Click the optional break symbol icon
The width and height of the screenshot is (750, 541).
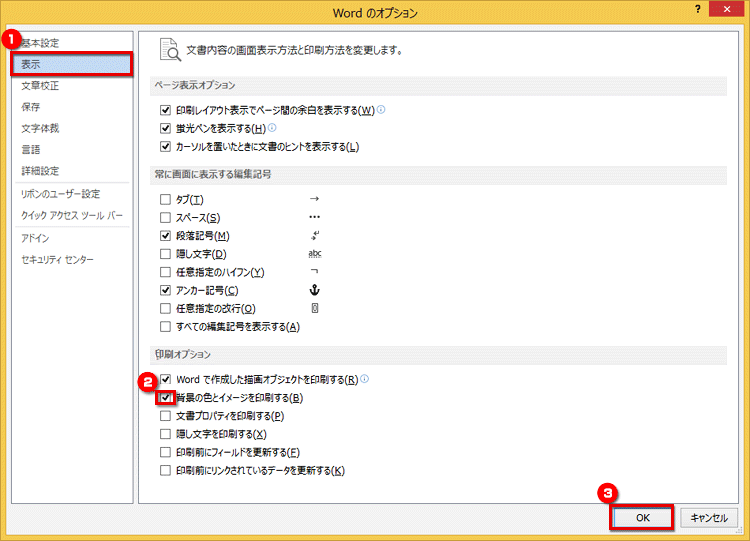coord(315,309)
